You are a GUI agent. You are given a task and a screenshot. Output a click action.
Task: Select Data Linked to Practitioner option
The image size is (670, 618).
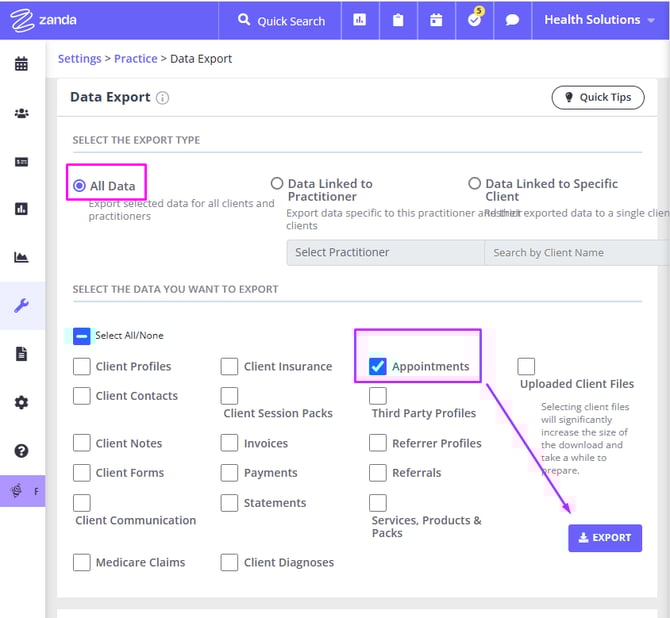pos(277,184)
